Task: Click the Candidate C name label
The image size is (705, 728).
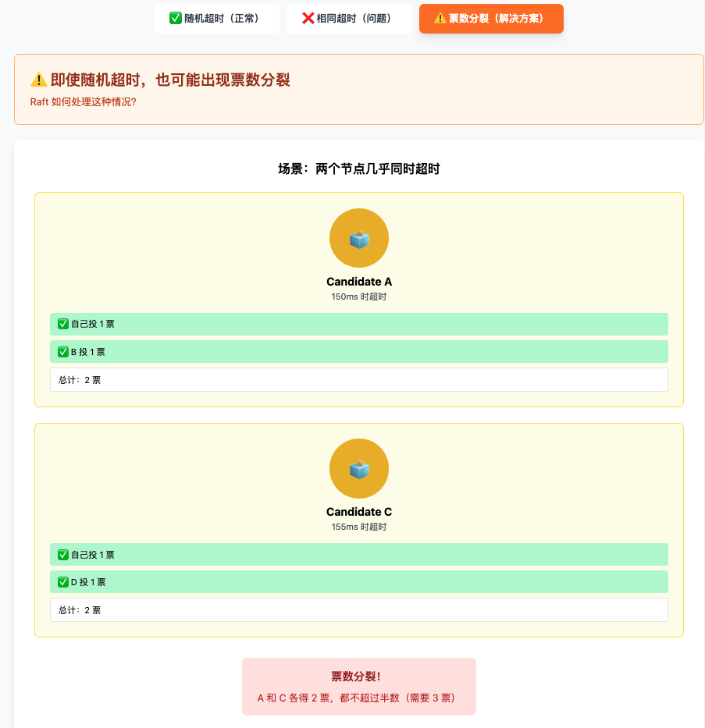Action: click(359, 512)
